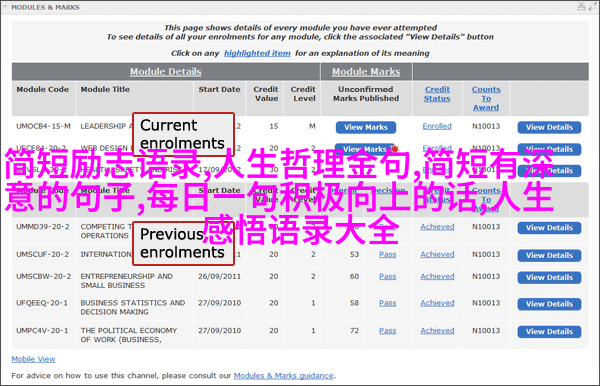Click start date 27/09/2010 for UMPC4V-20-1

[x=220, y=331]
